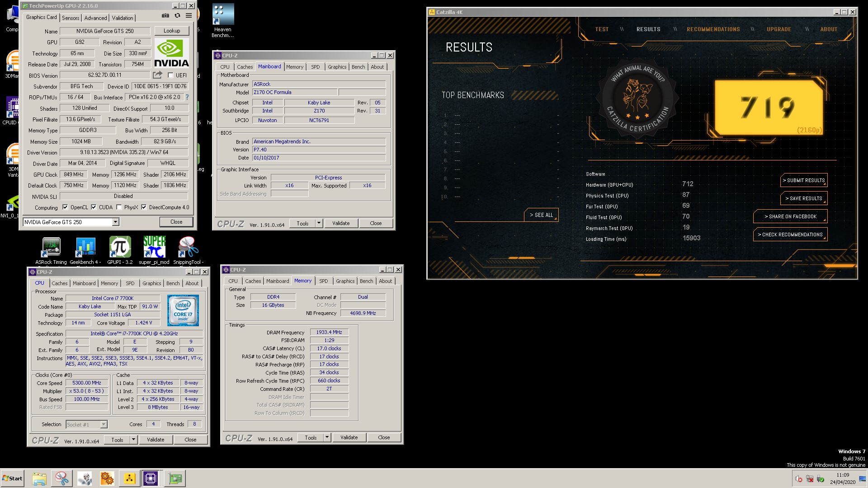Click SAVE RESULTS in Catzilla
The height and width of the screenshot is (488, 868).
[804, 198]
